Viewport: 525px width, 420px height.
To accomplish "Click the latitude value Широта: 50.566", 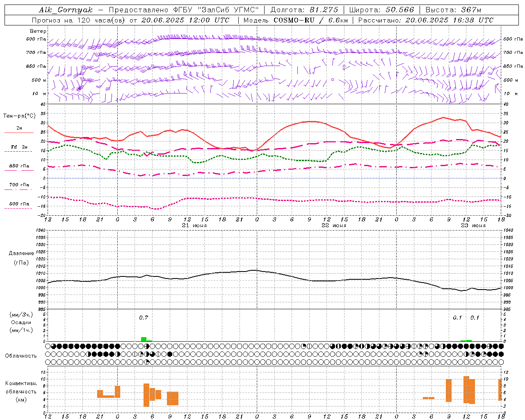I will click(x=381, y=10).
